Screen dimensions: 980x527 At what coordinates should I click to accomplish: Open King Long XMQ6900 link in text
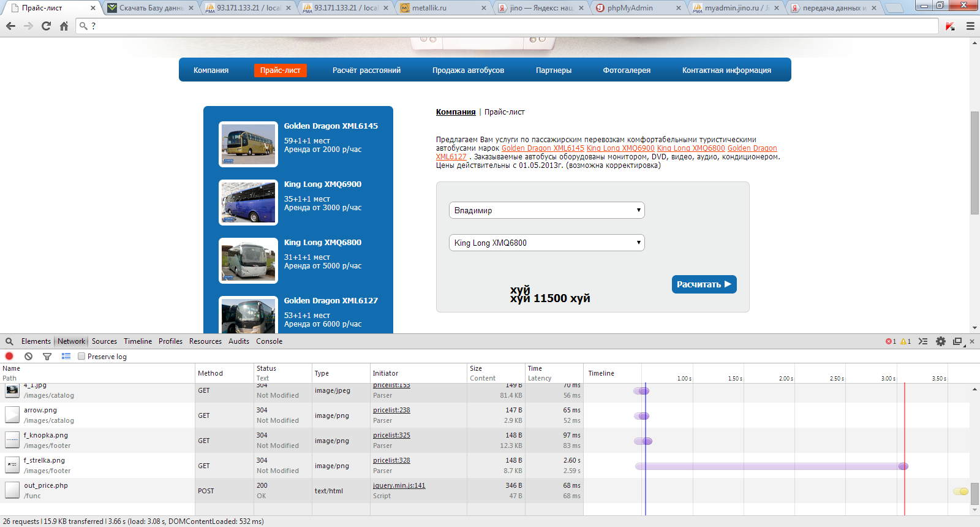pyautogui.click(x=620, y=148)
